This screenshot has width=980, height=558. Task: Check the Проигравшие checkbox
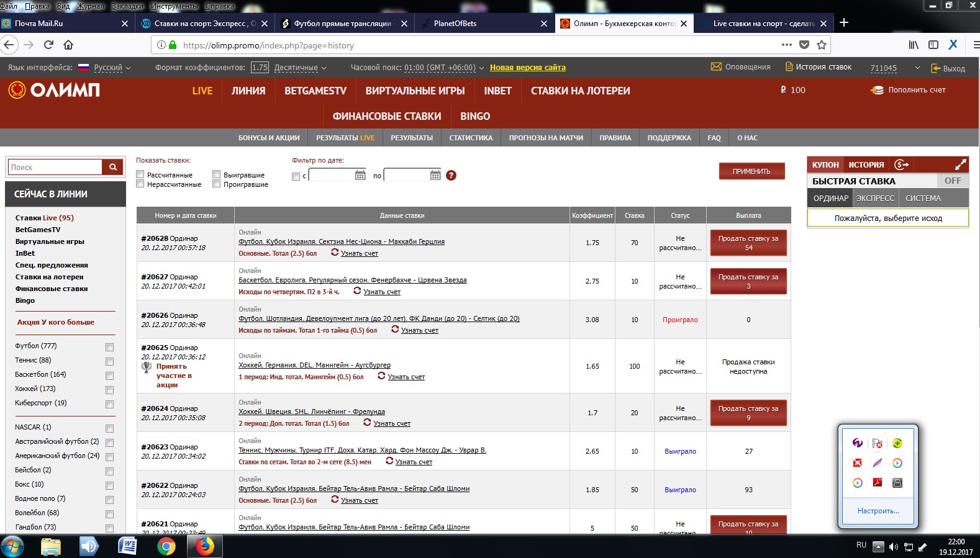[x=217, y=184]
